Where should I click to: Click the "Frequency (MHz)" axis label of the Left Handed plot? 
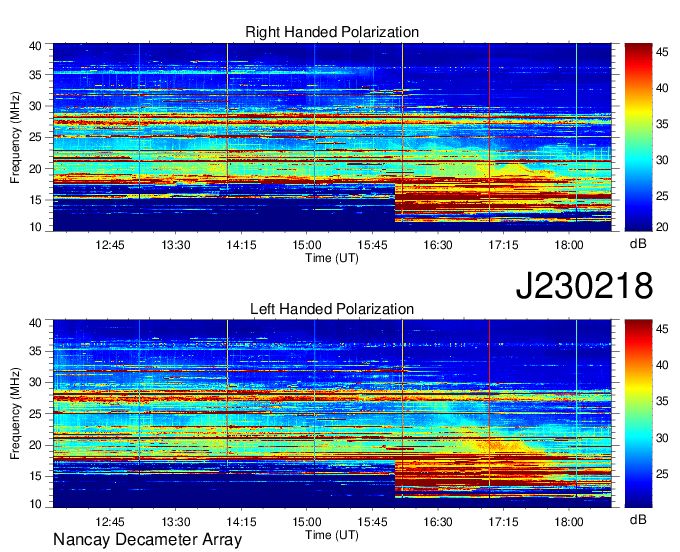pyautogui.click(x=15, y=414)
